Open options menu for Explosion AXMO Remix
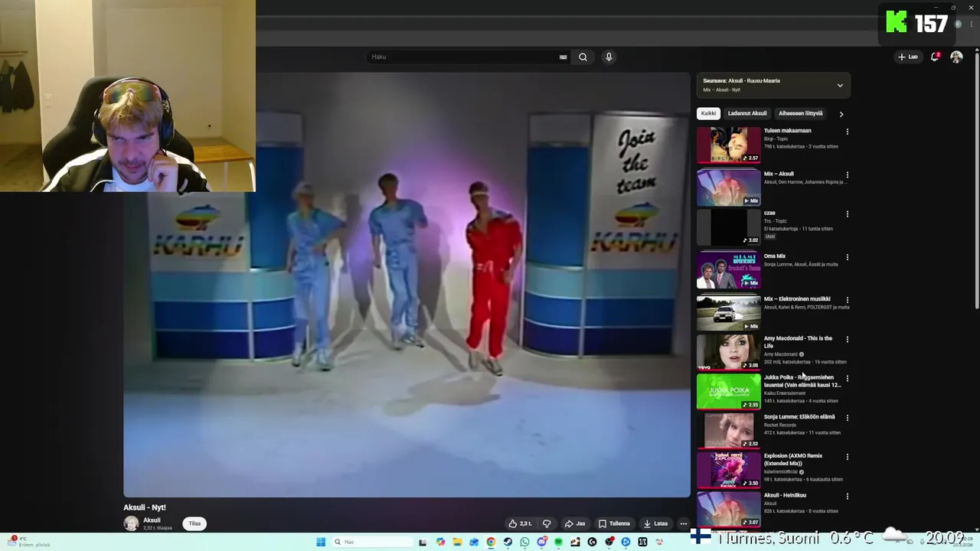 click(847, 457)
